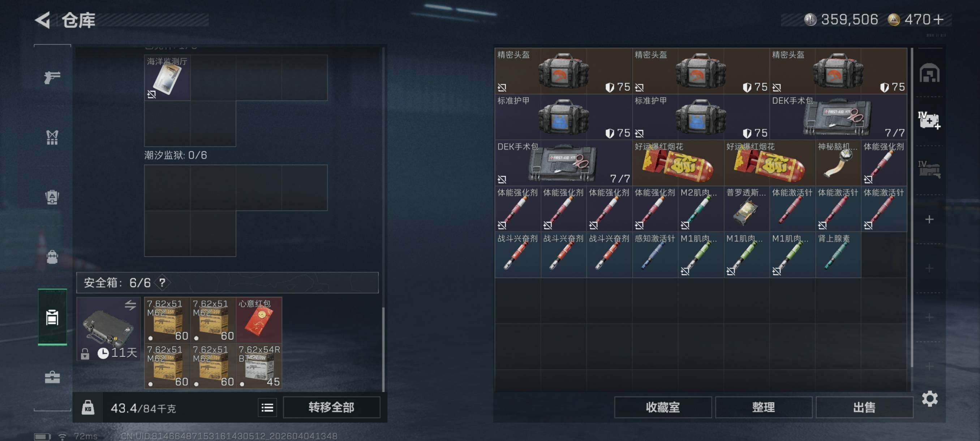Open the 收藏室 collection room

(663, 407)
